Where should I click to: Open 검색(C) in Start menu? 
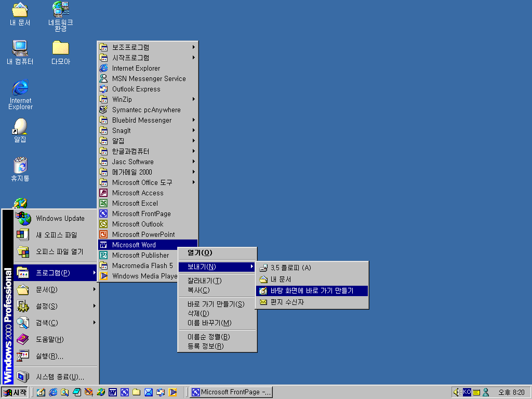56,323
